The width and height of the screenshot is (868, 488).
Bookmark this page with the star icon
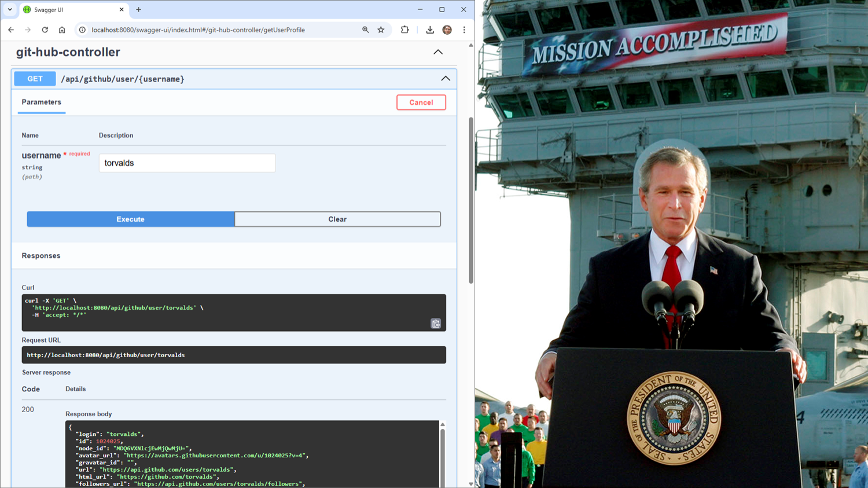tap(381, 30)
